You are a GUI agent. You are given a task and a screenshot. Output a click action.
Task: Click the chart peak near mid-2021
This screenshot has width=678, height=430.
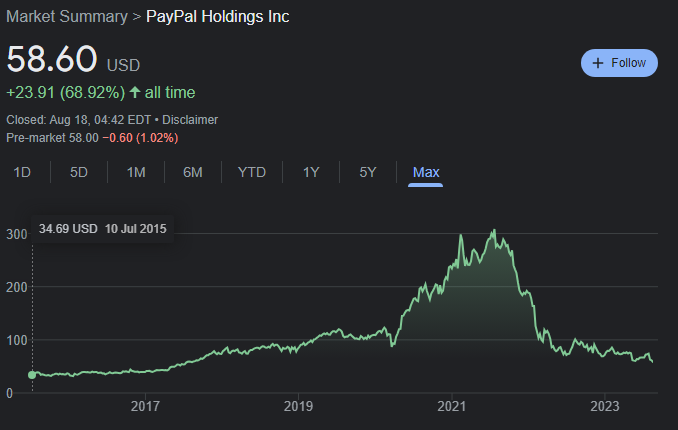tap(494, 231)
